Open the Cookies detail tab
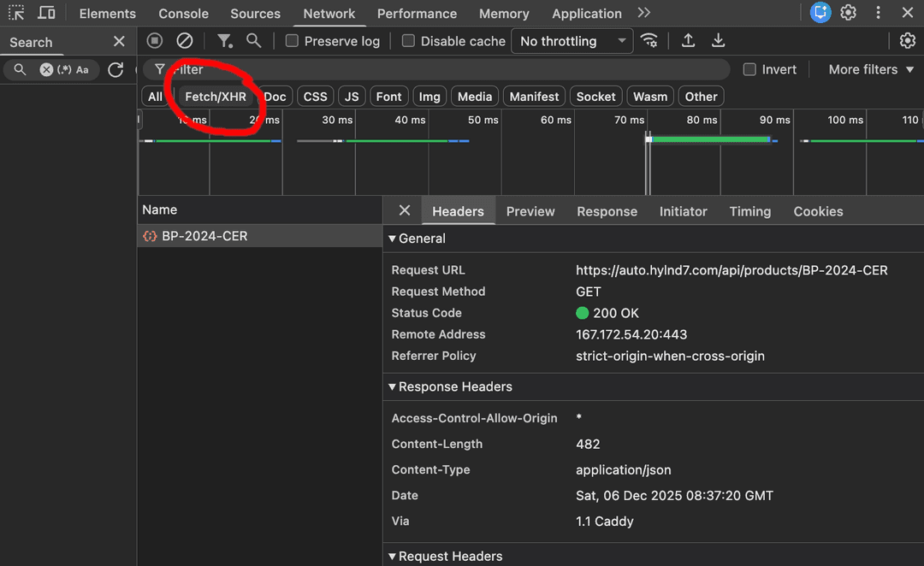 point(818,211)
